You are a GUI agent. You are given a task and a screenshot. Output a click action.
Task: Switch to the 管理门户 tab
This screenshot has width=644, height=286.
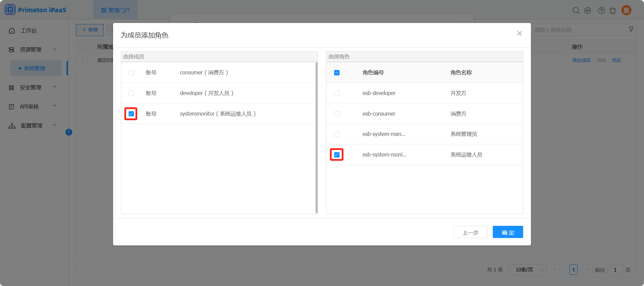coord(115,10)
